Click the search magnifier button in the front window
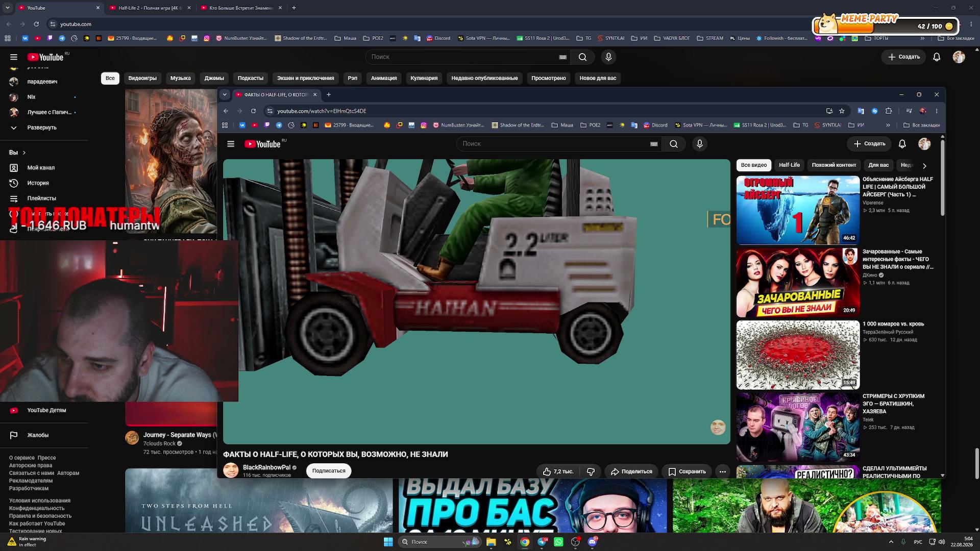Image resolution: width=980 pixels, height=551 pixels. click(674, 144)
